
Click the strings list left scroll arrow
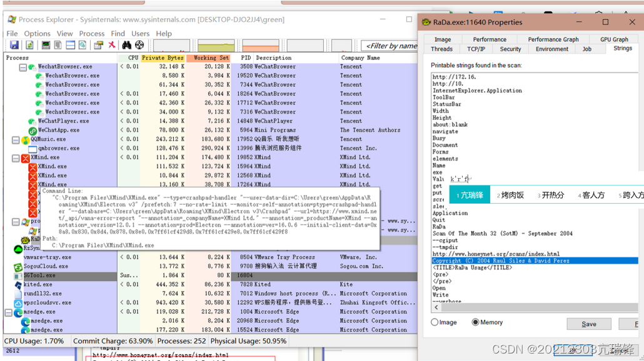[x=436, y=307]
